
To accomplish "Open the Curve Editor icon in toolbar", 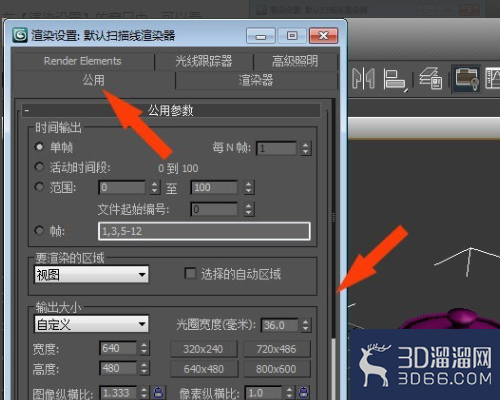I will (x=493, y=78).
